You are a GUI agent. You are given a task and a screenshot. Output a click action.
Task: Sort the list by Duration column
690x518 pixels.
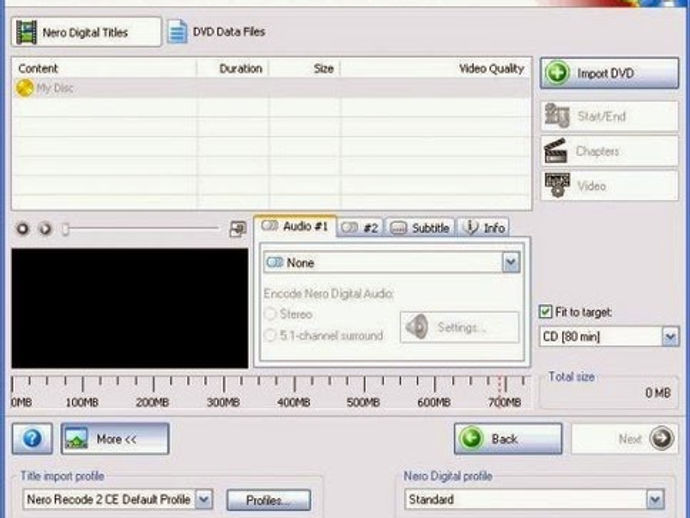point(233,68)
